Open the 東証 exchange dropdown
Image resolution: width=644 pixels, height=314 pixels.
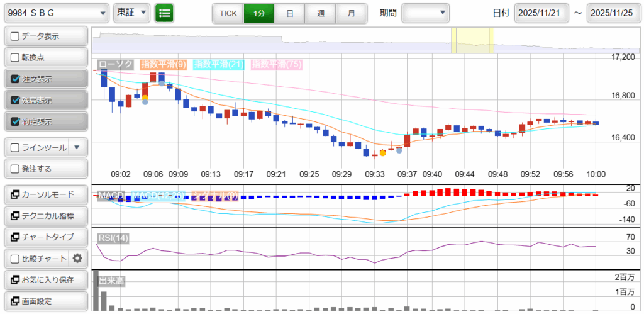point(131,13)
